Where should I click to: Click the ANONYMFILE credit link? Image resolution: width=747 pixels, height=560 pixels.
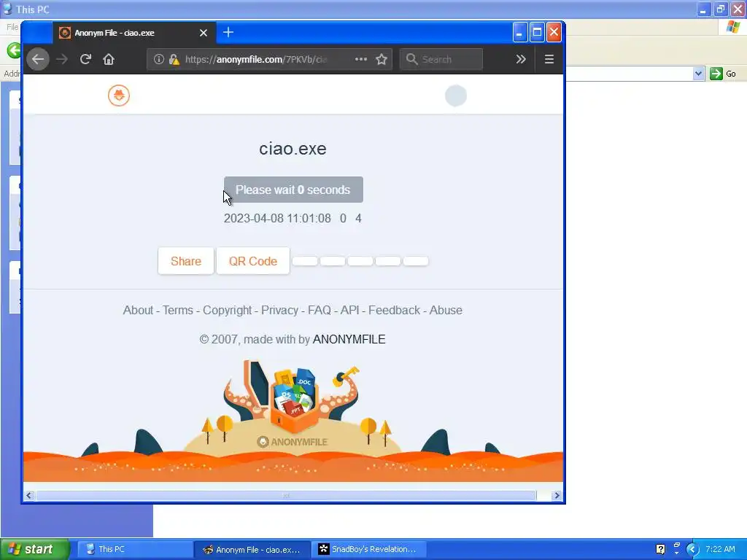click(x=349, y=339)
